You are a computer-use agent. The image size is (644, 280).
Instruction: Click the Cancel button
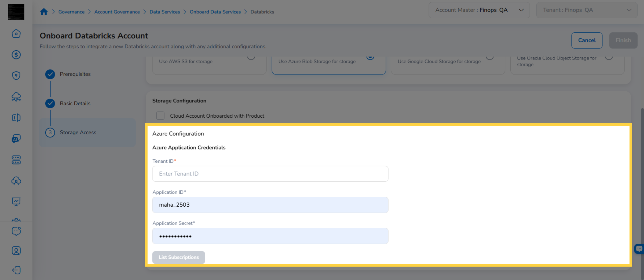[x=587, y=40]
